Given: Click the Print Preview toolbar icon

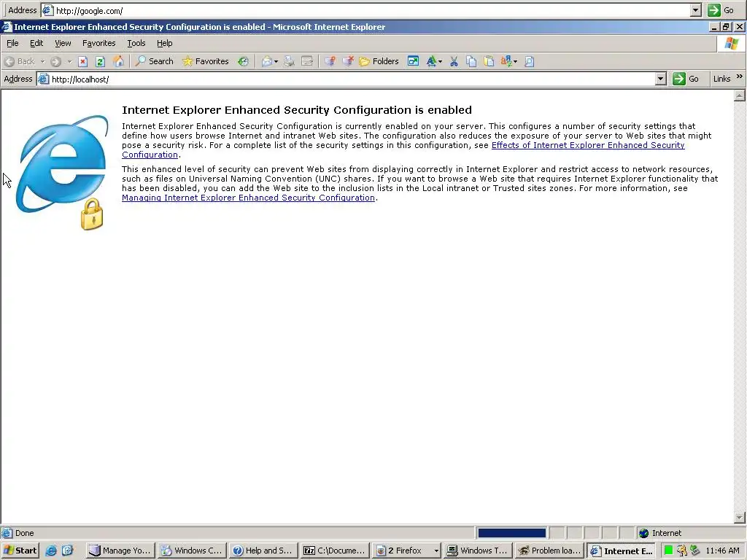Looking at the screenshot, I should coord(530,61).
